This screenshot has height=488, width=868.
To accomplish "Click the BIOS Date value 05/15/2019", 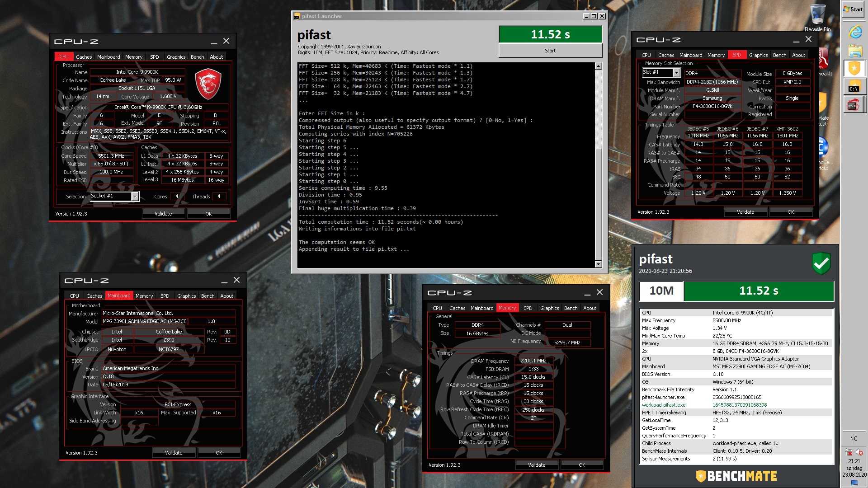I will coord(168,385).
